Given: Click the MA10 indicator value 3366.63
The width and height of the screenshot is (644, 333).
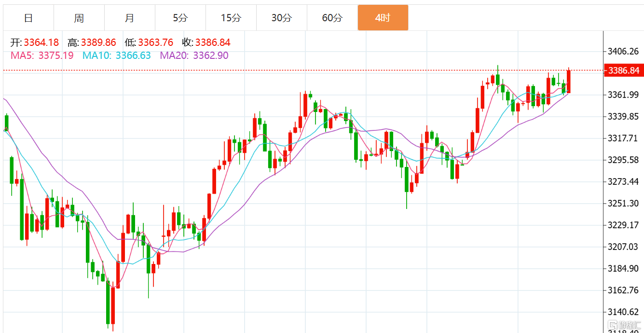Looking at the screenshot, I should 133,55.
